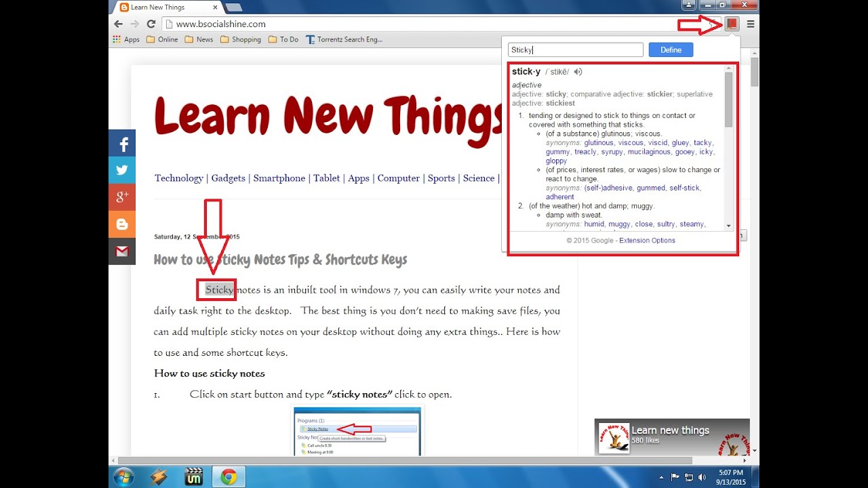Open the Computer menu item
868x488 pixels.
click(x=399, y=178)
